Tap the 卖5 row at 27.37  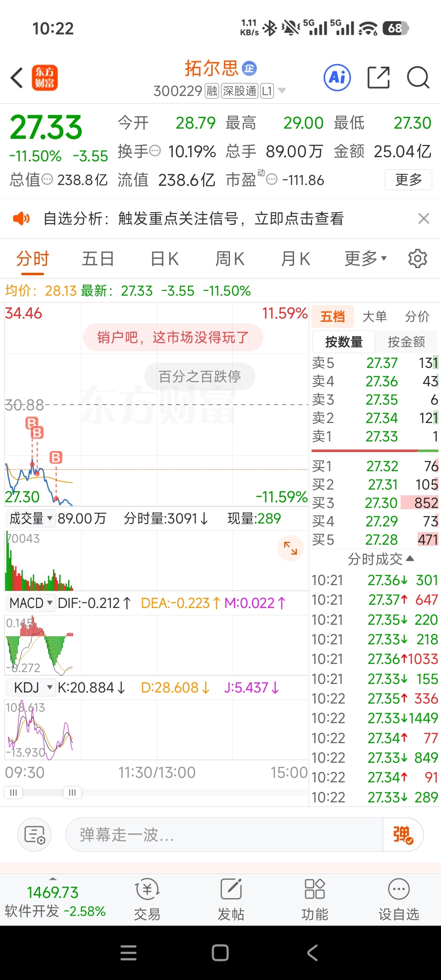click(375, 363)
